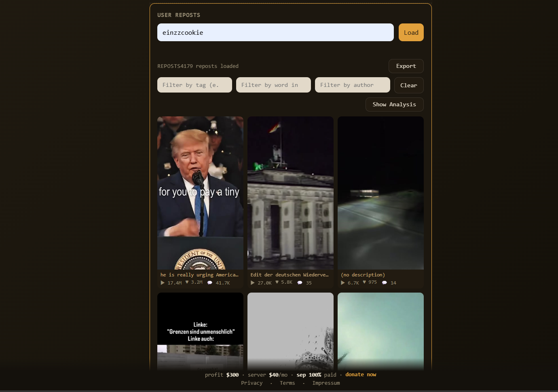Click the username field containing einzzcookie
The image size is (558, 392).
[x=275, y=32]
